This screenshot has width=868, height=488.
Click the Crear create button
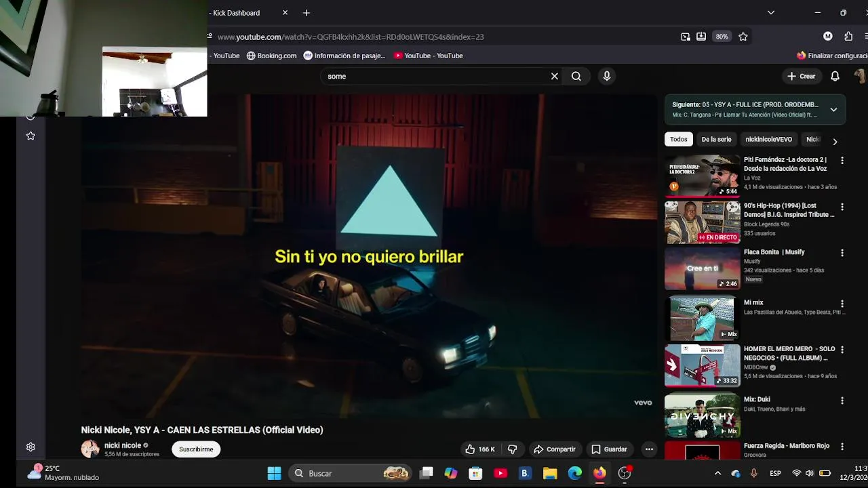(801, 77)
